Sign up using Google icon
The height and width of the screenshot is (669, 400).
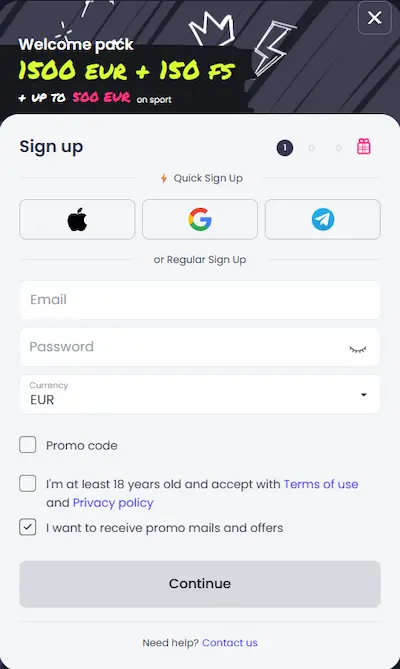[200, 219]
